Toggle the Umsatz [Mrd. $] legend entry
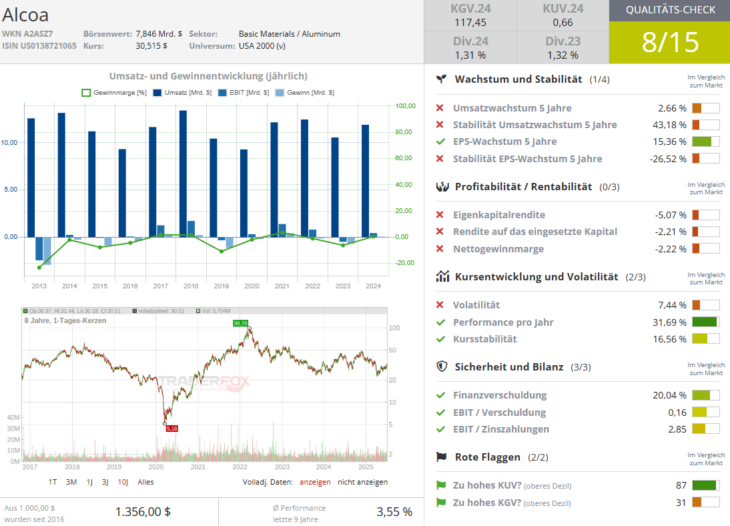The image size is (730, 526). click(x=182, y=93)
